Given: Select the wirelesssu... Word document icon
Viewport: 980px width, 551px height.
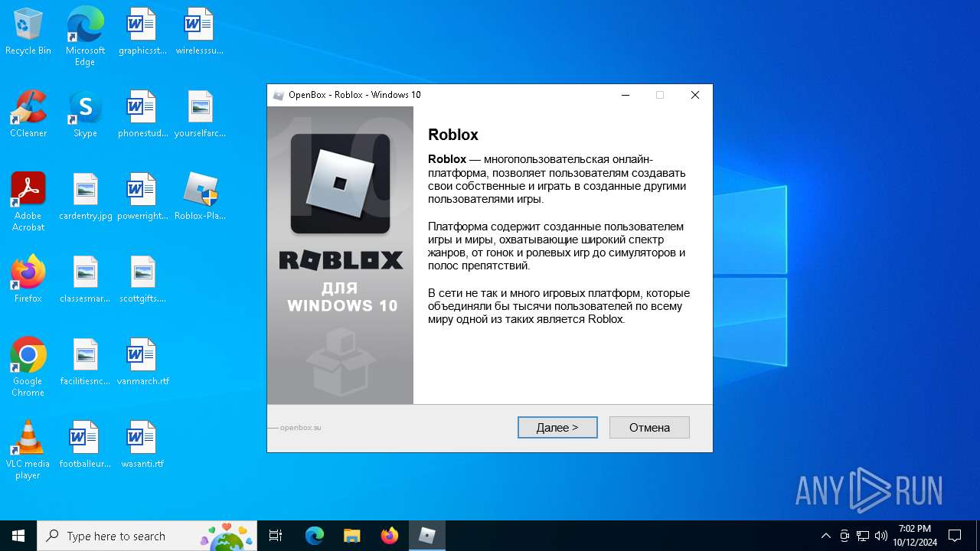Looking at the screenshot, I should (x=200, y=32).
